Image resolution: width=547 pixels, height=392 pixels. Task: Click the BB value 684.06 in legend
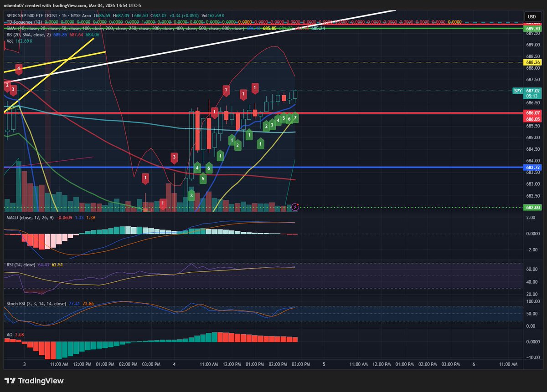[x=93, y=34]
